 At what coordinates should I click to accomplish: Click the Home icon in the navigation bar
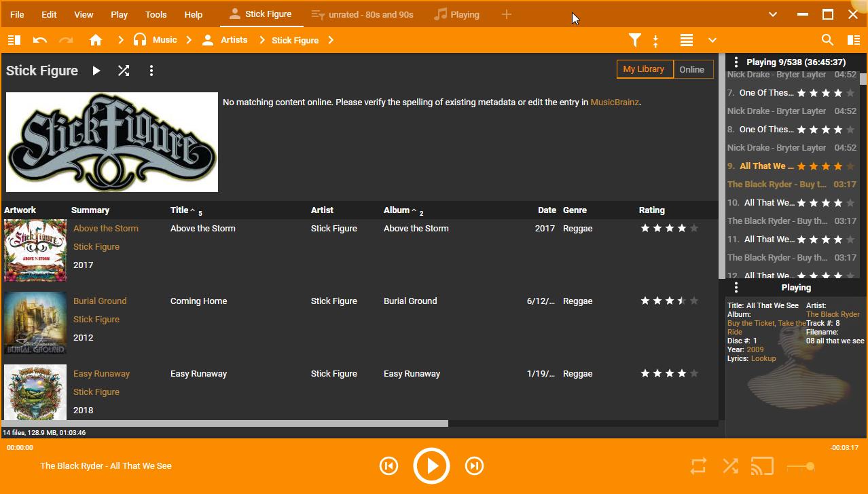[x=96, y=40]
